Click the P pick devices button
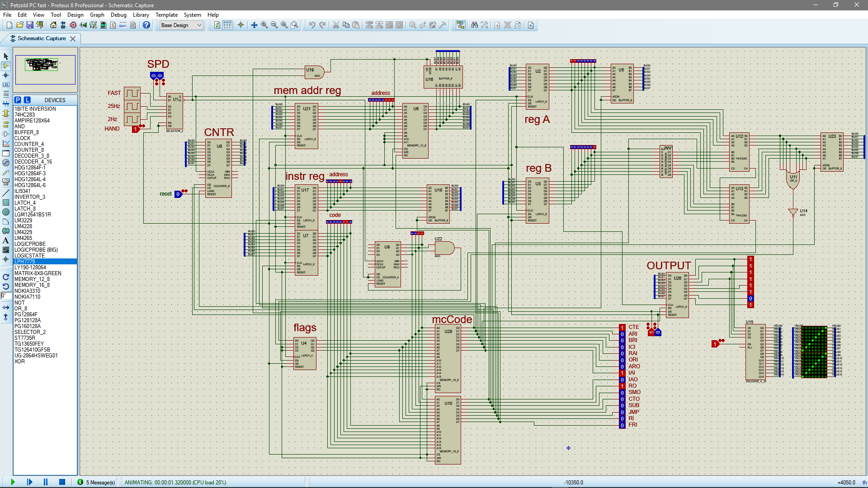Viewport: 868px width, 488px height. [x=18, y=100]
